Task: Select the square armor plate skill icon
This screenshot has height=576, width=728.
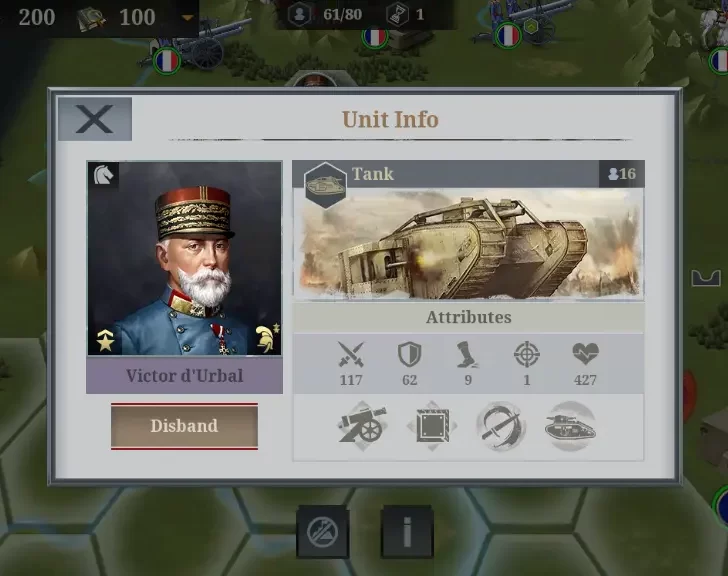Action: click(x=432, y=426)
